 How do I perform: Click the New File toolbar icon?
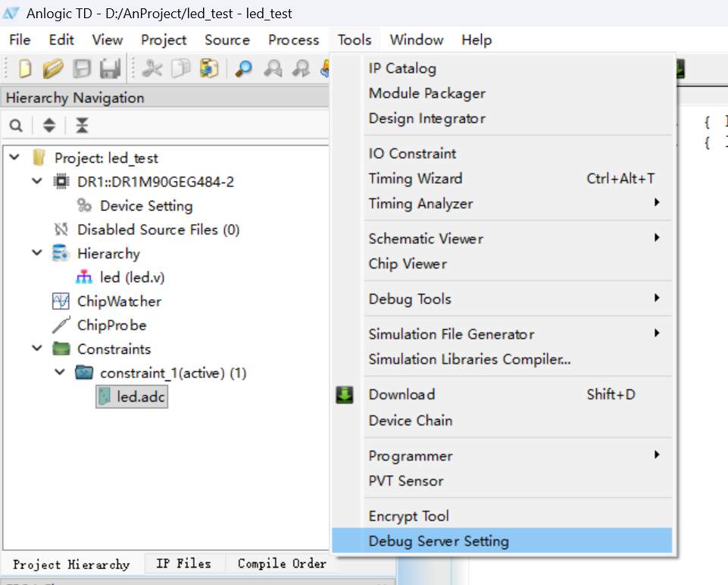point(25,68)
